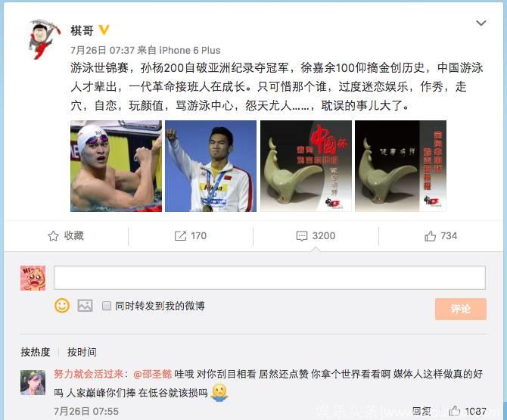507x420 pixels.
Task: Click the gold V verification badge
Action: (x=104, y=30)
